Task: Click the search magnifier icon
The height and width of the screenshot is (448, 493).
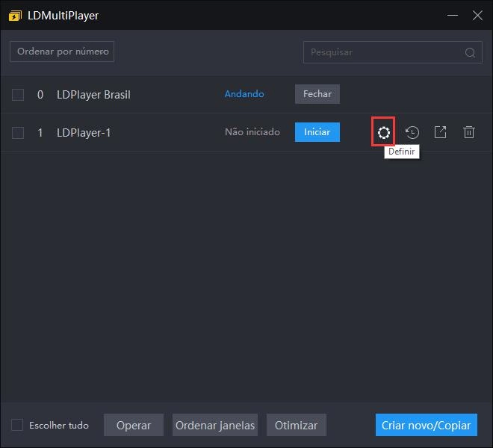Action: (x=470, y=52)
